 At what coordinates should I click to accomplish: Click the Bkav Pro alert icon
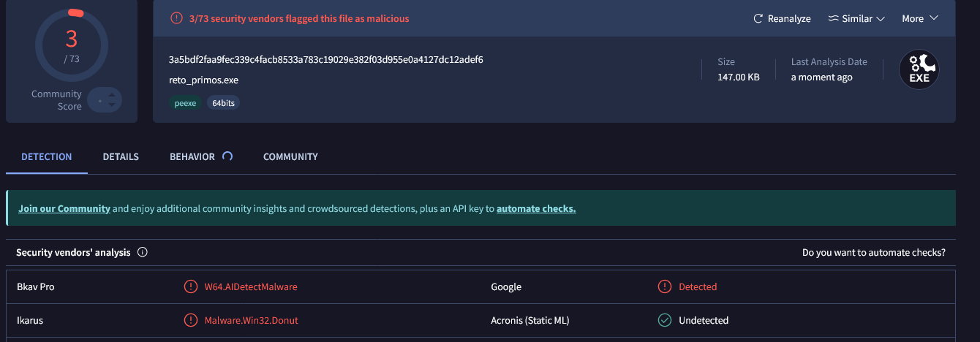tap(191, 286)
